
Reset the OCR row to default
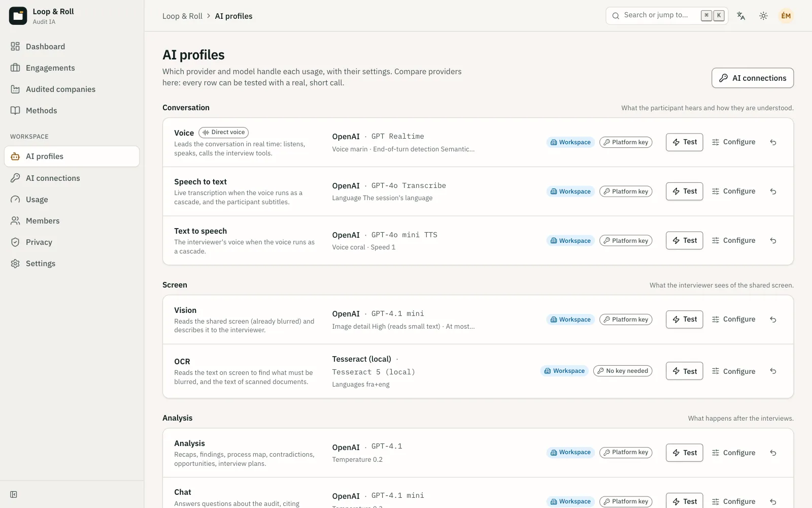coord(773,371)
